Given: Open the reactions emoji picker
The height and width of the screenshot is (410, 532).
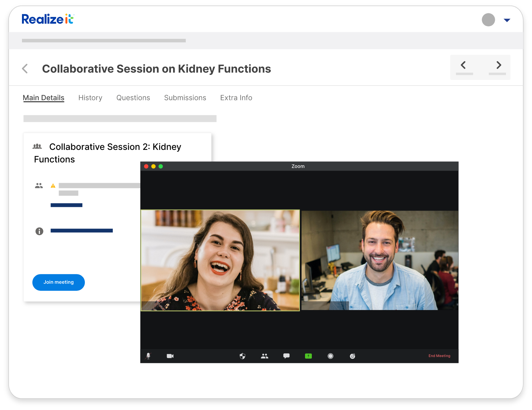Looking at the screenshot, I should point(353,356).
